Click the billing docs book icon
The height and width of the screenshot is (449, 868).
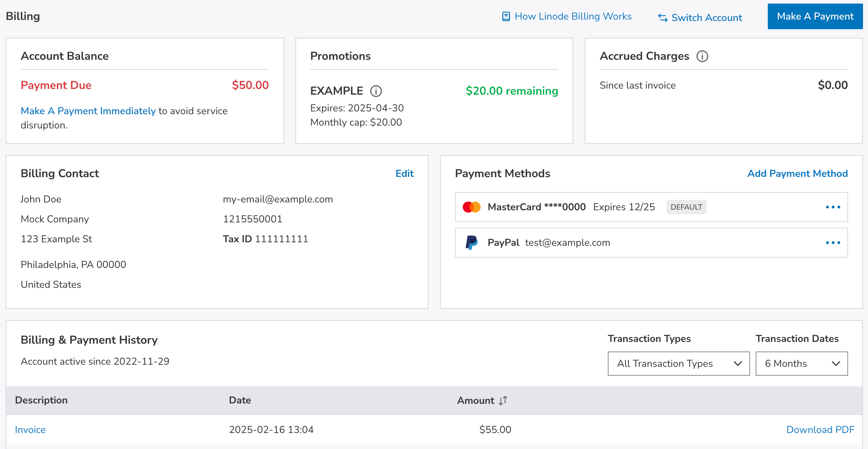pos(506,16)
